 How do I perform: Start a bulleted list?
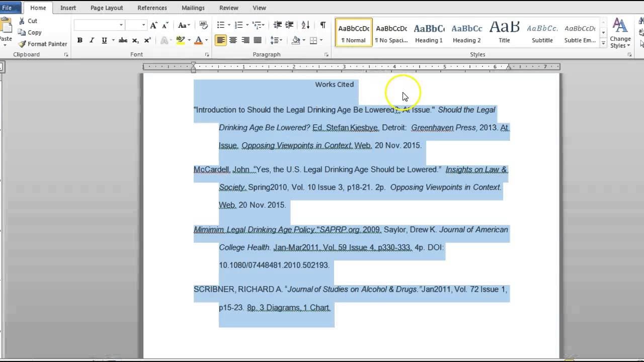pyautogui.click(x=220, y=25)
